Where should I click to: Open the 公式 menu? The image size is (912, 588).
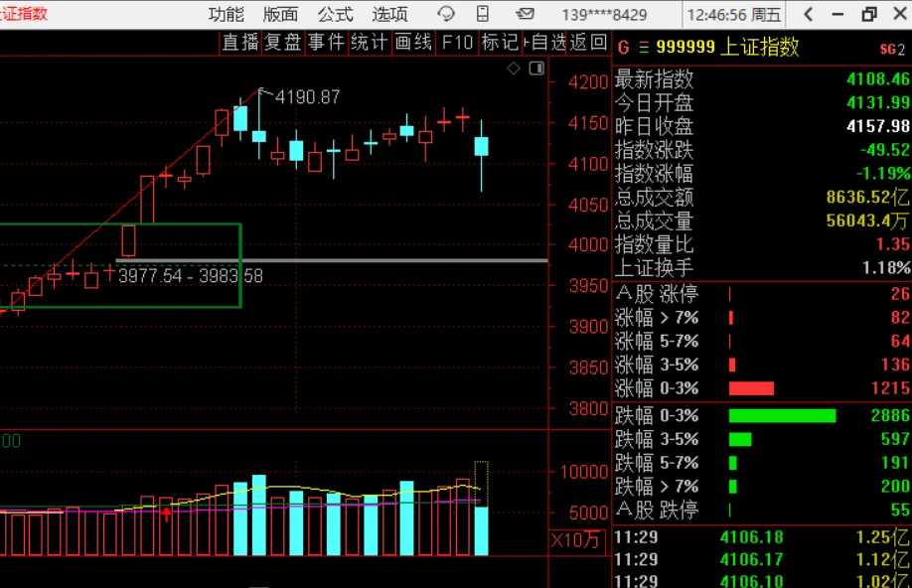(335, 14)
